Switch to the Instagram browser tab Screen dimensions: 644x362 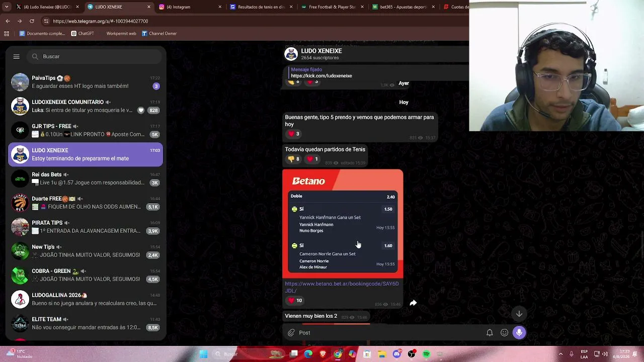(190, 7)
